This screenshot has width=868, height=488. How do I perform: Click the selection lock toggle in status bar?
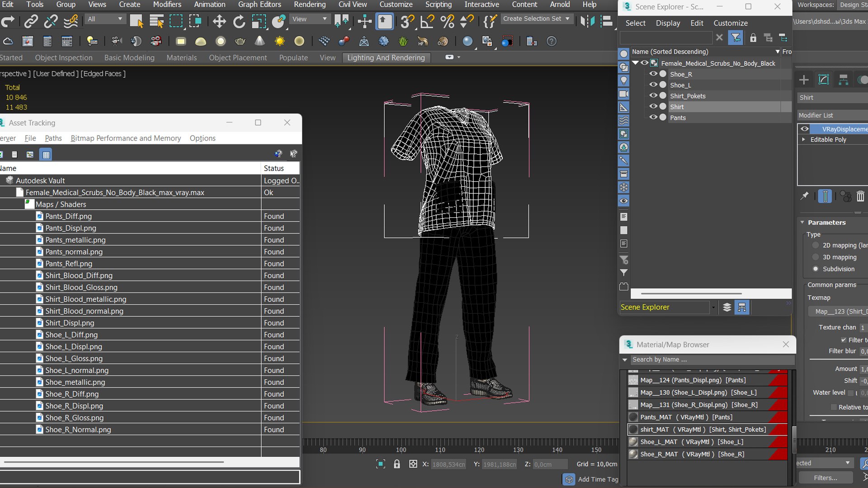tap(397, 464)
